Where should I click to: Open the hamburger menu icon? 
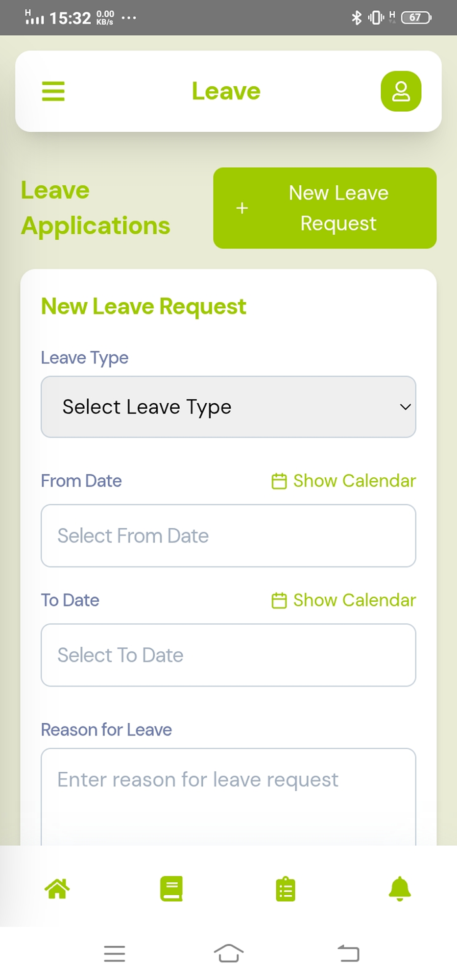click(53, 91)
